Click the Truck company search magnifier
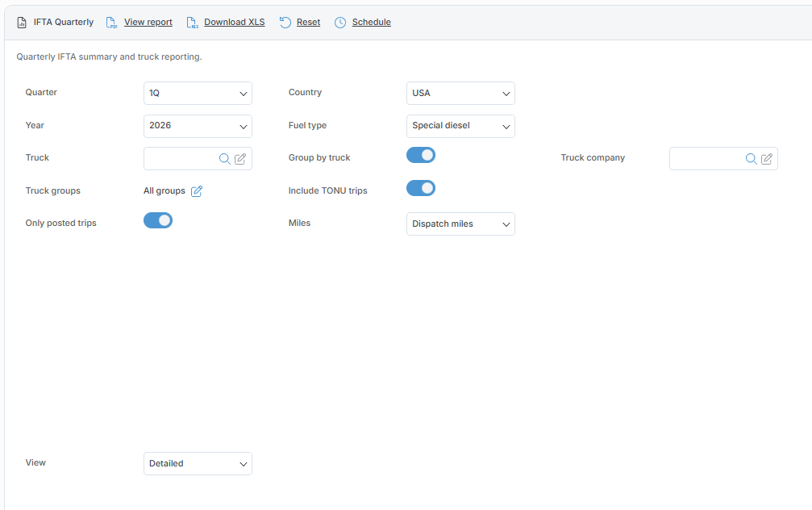Viewport: 812px width, 510px height. 752,159
